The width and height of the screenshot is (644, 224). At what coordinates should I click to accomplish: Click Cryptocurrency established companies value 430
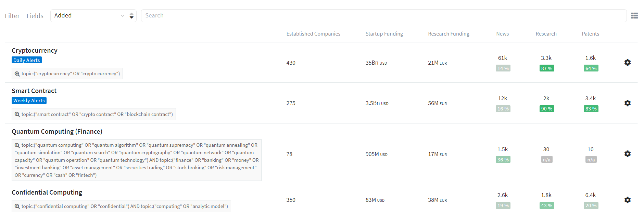tap(291, 63)
